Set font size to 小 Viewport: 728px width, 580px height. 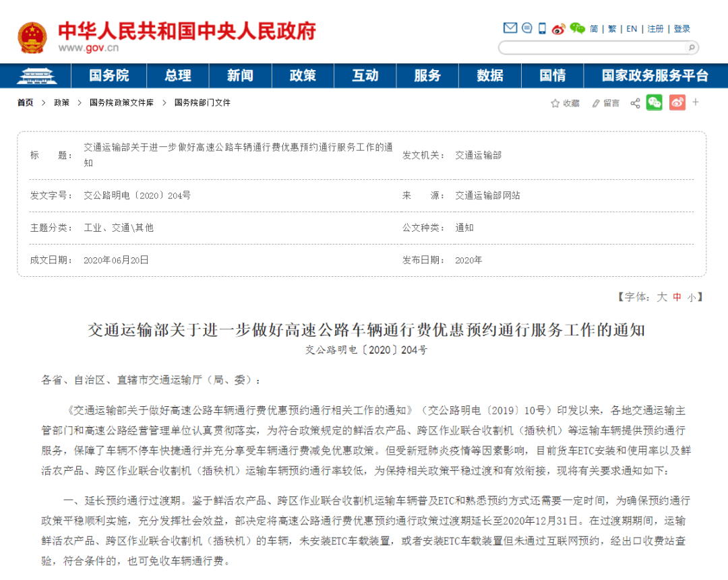(x=692, y=298)
